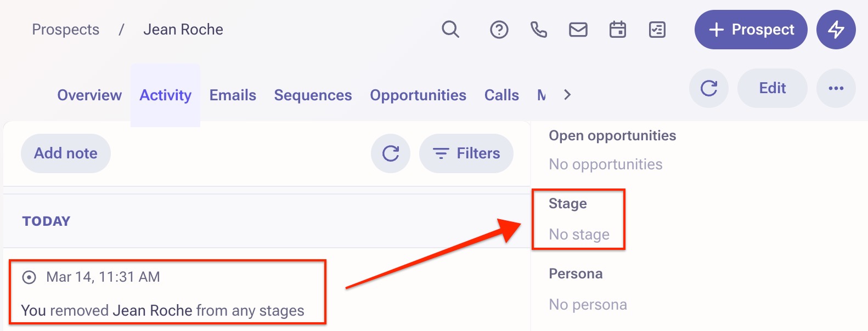This screenshot has width=868, height=331.
Task: Open the three-dots more options menu
Action: click(x=836, y=88)
